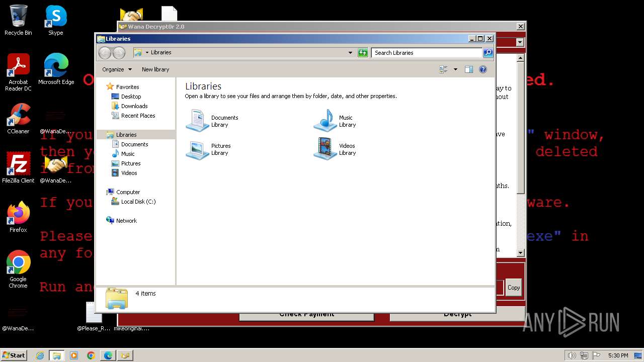The width and height of the screenshot is (644, 362).
Task: Expand the address bar history dropdown
Action: point(351,53)
